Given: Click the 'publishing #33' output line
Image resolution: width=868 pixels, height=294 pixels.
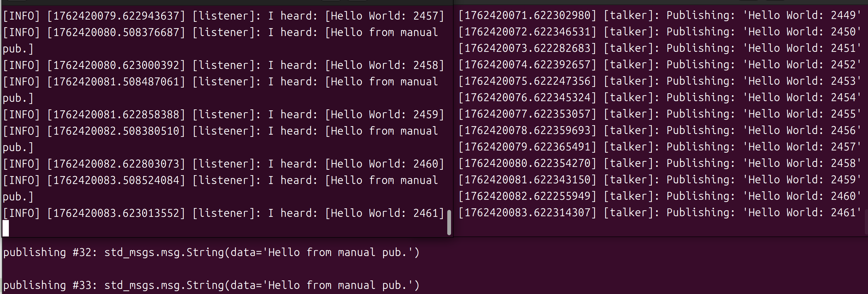Looking at the screenshot, I should [x=211, y=285].
